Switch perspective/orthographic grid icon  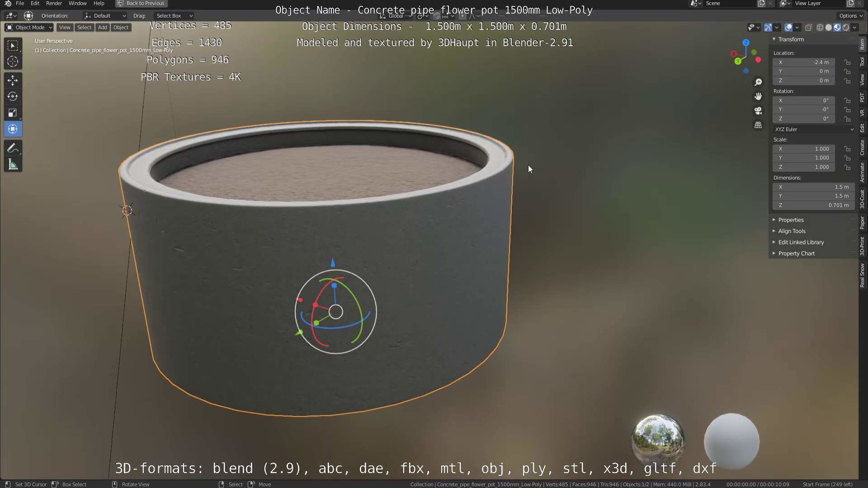[758, 125]
